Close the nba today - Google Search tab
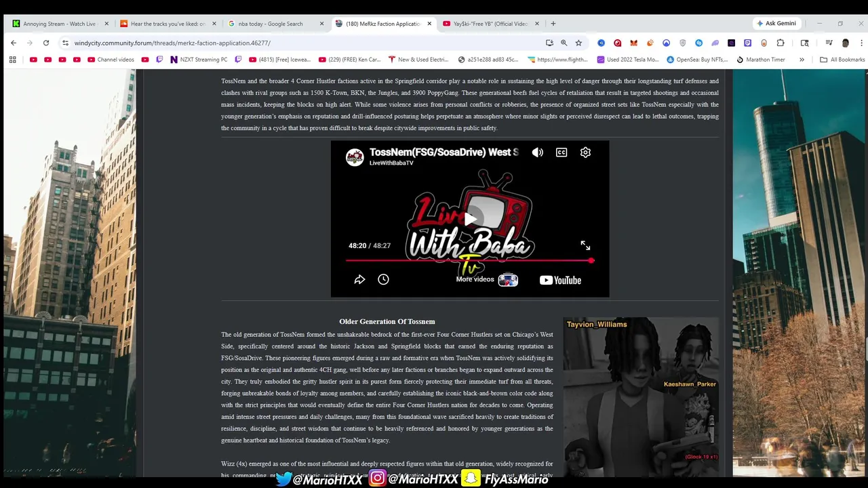 [x=321, y=24]
